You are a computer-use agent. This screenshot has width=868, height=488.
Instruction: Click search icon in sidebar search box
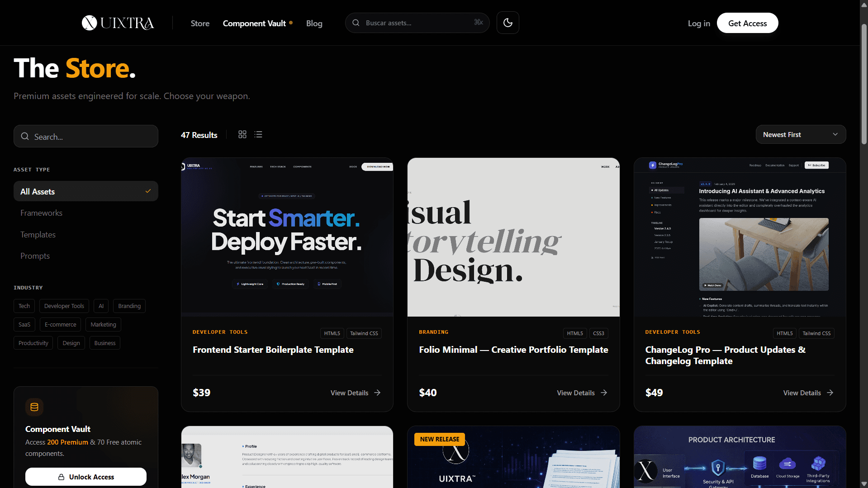tap(25, 137)
